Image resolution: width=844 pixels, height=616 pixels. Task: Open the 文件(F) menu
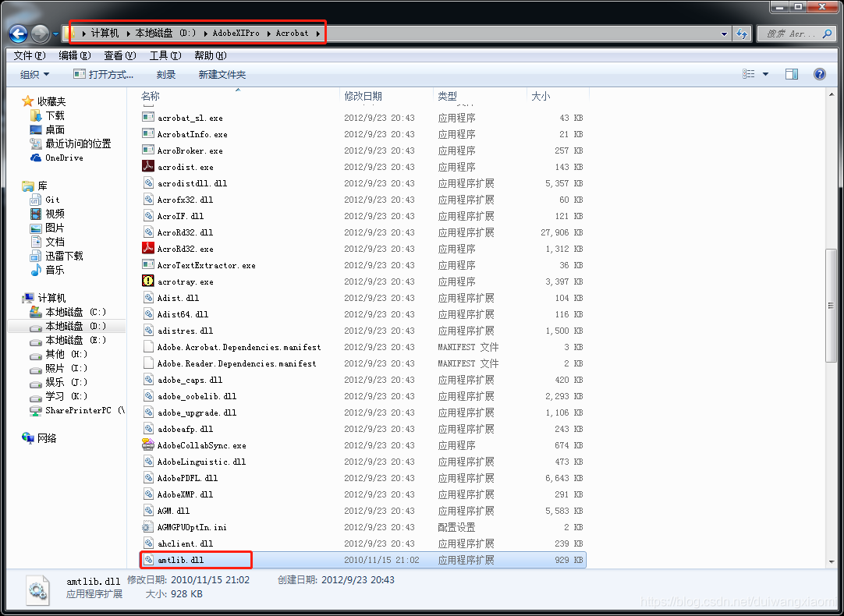[x=29, y=55]
